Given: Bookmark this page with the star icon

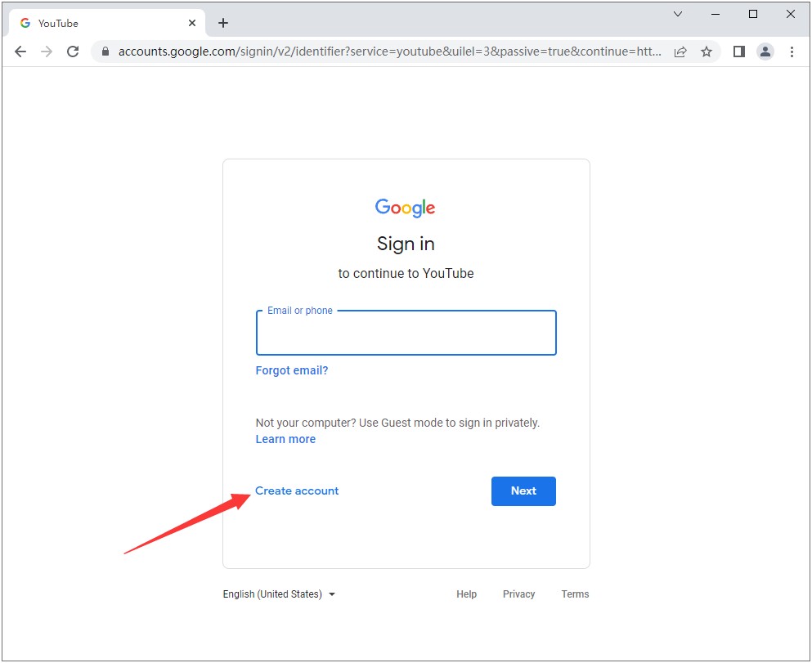Looking at the screenshot, I should click(707, 52).
